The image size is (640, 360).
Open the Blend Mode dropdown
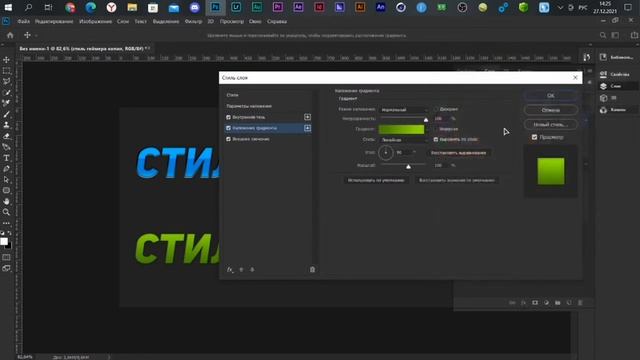click(x=403, y=109)
